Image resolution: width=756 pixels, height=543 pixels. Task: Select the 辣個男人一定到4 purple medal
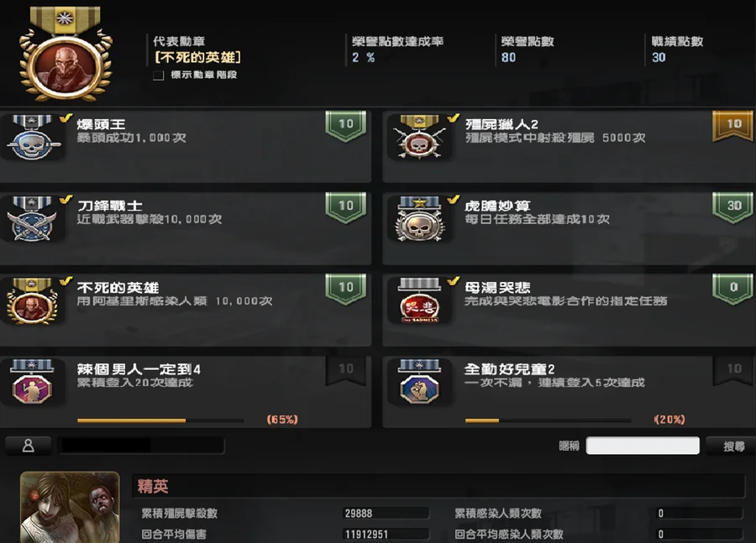[x=32, y=382]
